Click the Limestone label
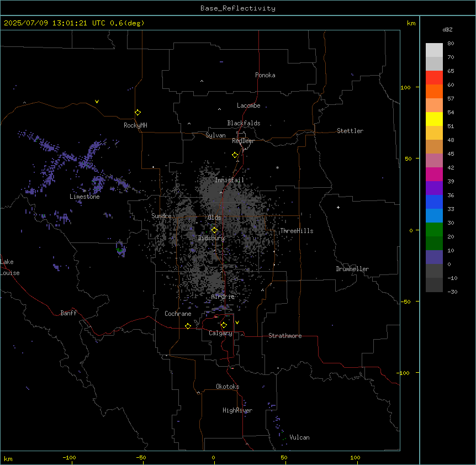Viewport: 476px width, 465px height. coord(84,197)
